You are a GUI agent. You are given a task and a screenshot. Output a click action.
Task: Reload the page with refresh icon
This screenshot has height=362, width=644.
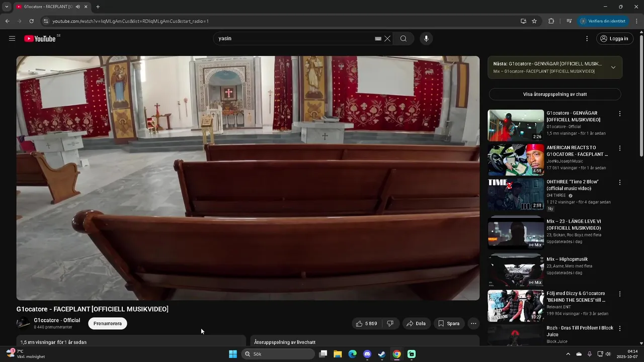tap(31, 21)
